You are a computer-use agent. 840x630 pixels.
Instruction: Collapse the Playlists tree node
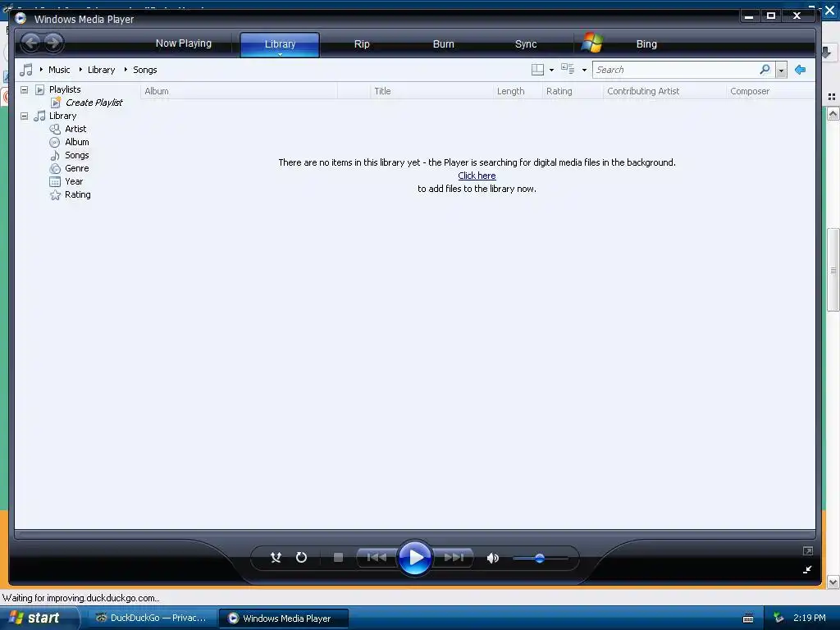coord(24,89)
